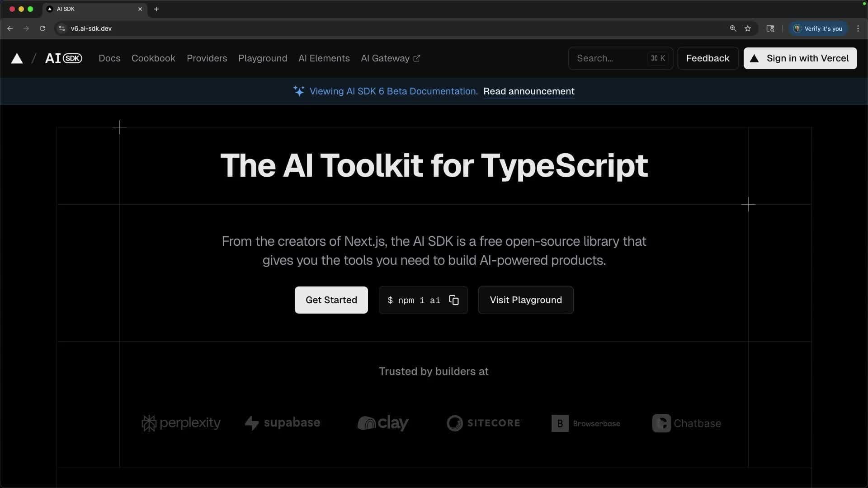The height and width of the screenshot is (488, 868).
Task: Click Viewing AI SDK 6 Beta Documentation text
Action: tap(393, 91)
